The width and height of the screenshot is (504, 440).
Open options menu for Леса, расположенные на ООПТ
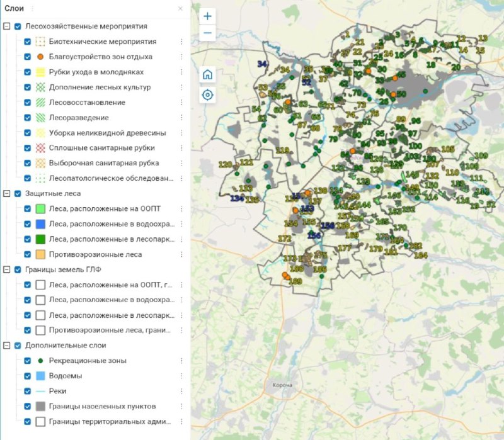pyautogui.click(x=181, y=209)
